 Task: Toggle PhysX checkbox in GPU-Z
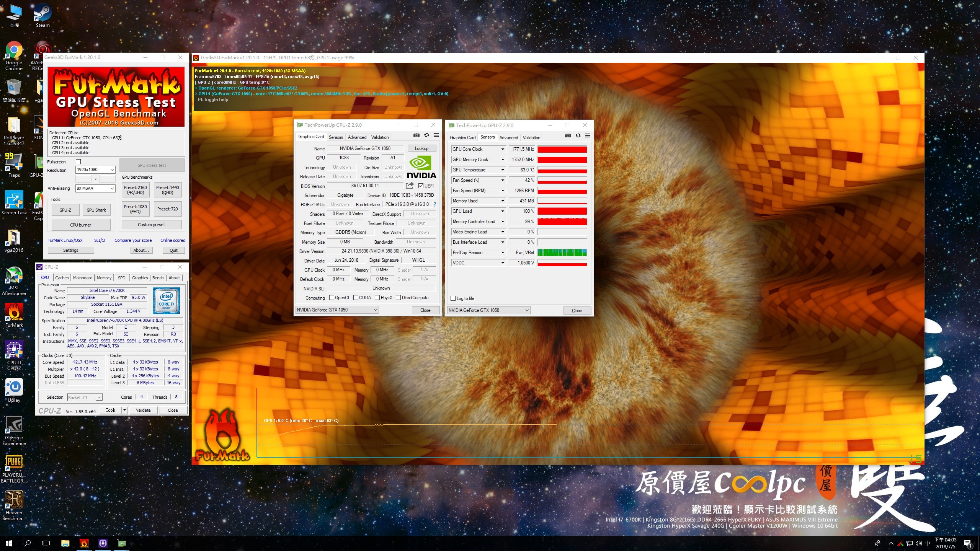click(x=377, y=298)
